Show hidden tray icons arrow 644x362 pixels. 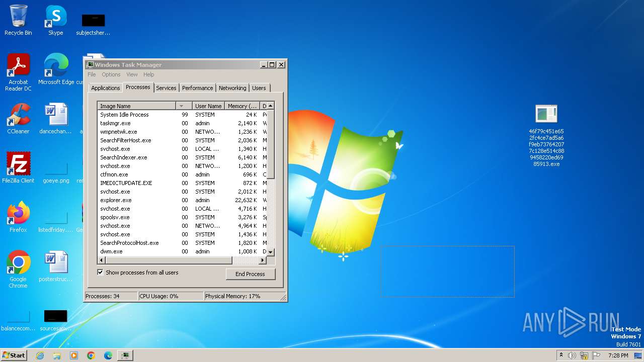[x=561, y=355]
